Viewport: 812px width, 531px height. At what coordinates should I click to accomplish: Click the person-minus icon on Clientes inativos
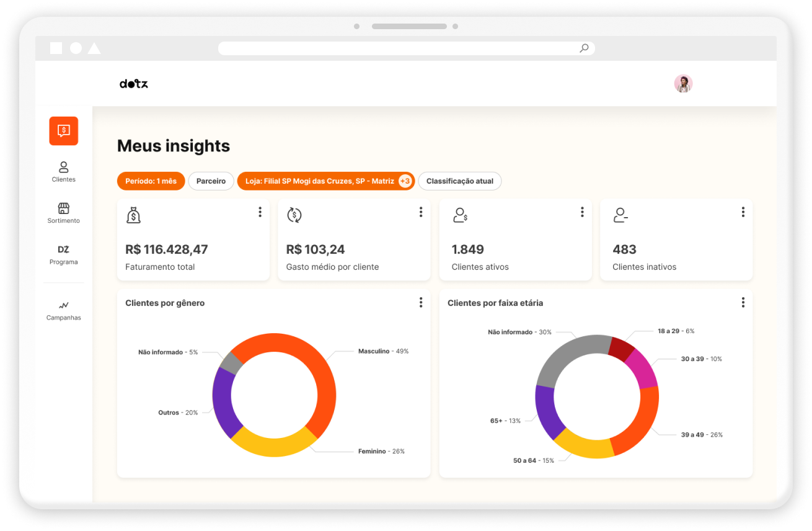point(620,215)
